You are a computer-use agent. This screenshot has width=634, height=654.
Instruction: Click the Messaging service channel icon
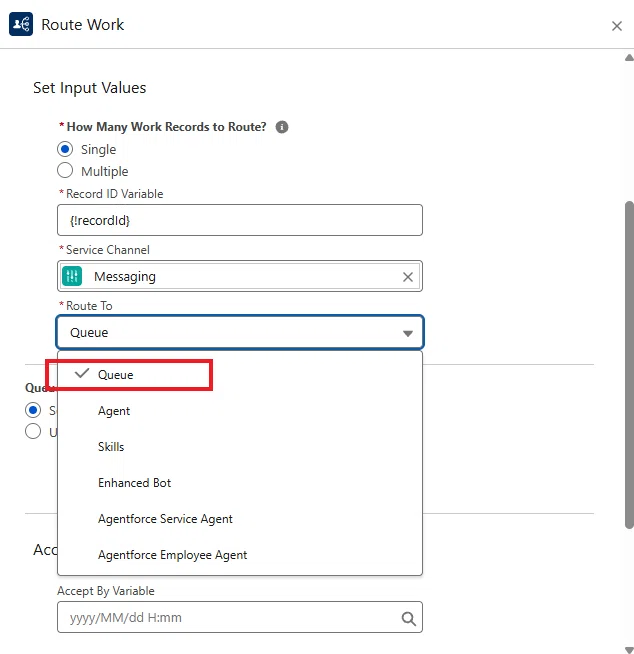(72, 276)
